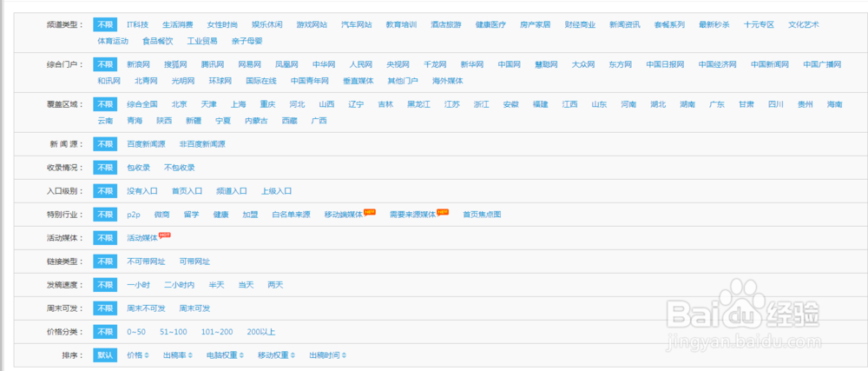This screenshot has height=371, width=868.
Task: Filter price range 200以上
Action: pos(261,332)
